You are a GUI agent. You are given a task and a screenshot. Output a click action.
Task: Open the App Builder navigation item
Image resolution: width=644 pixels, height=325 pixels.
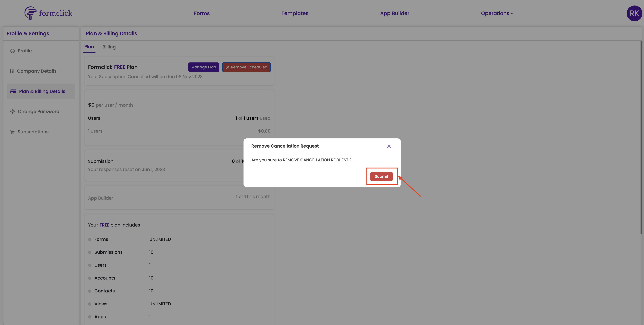click(x=395, y=13)
